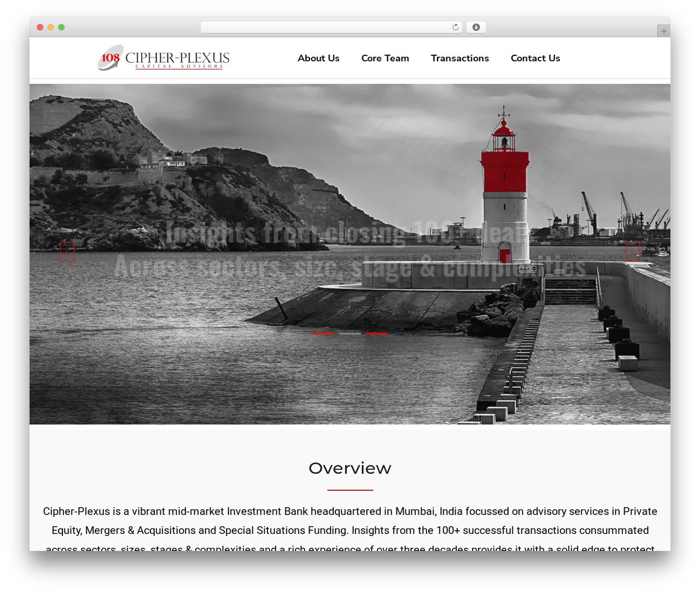
Task: Click the 108 Cipher-Plexus Capital Advisors logo
Action: 164,58
